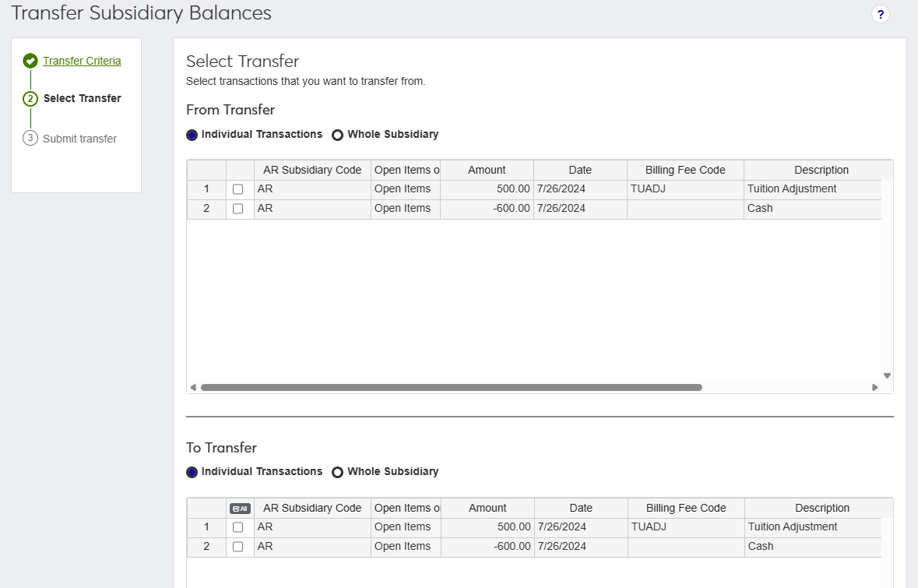Choose Individual Transactions under From Transfer

(x=192, y=135)
